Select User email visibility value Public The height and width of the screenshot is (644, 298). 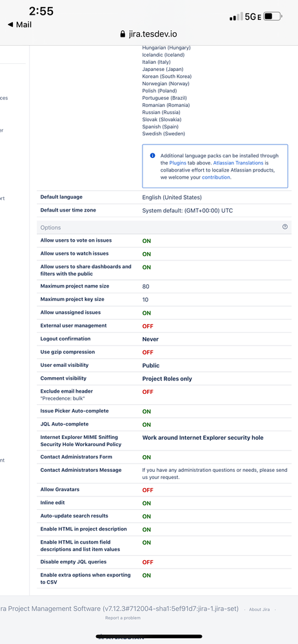tap(151, 366)
